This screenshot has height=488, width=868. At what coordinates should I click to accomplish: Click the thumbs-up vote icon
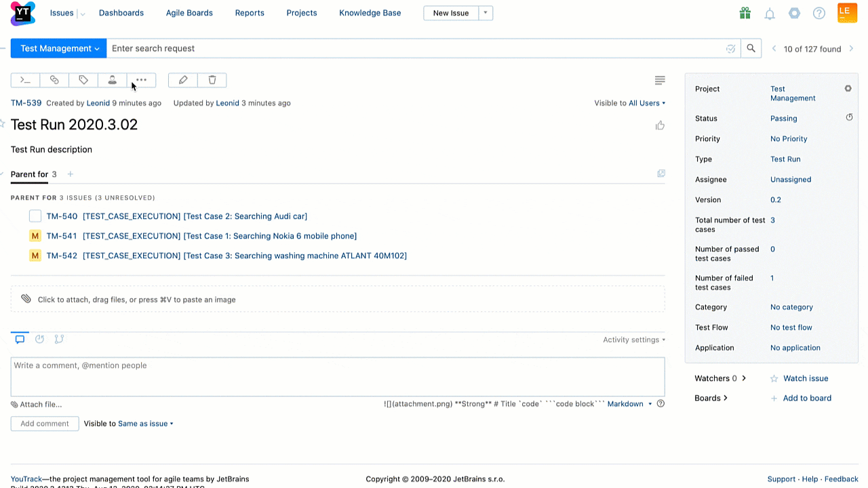pos(660,125)
